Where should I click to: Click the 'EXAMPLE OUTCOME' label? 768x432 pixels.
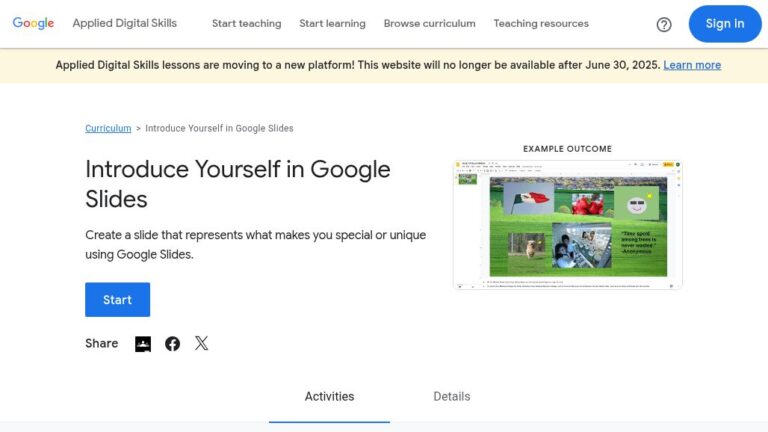pos(567,149)
